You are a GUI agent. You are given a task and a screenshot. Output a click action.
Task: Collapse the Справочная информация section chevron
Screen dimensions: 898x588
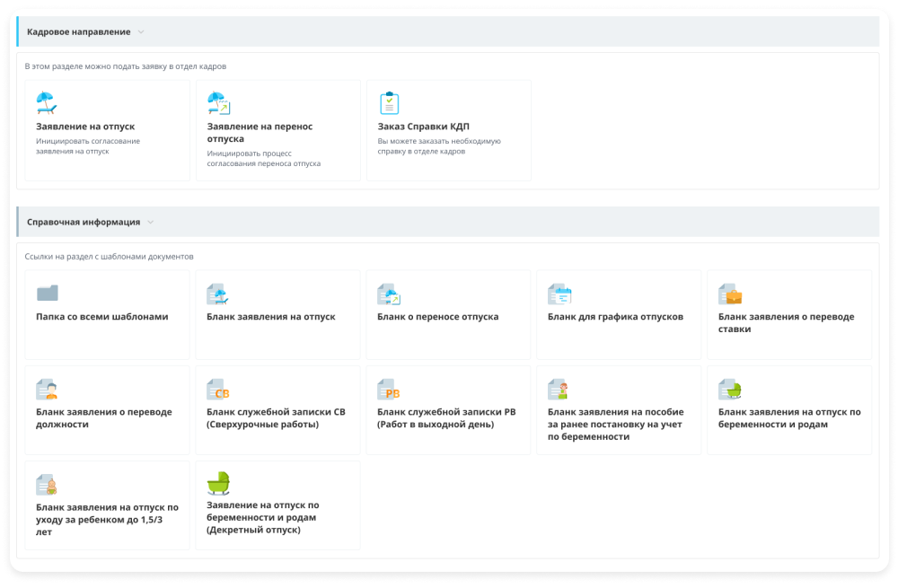point(150,223)
